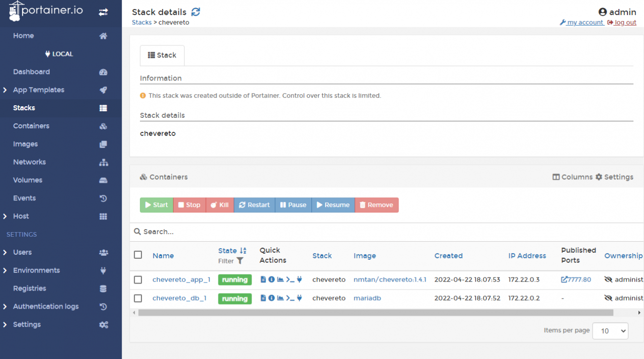Open Volumes in the sidebar
The height and width of the screenshot is (359, 644).
pyautogui.click(x=28, y=180)
